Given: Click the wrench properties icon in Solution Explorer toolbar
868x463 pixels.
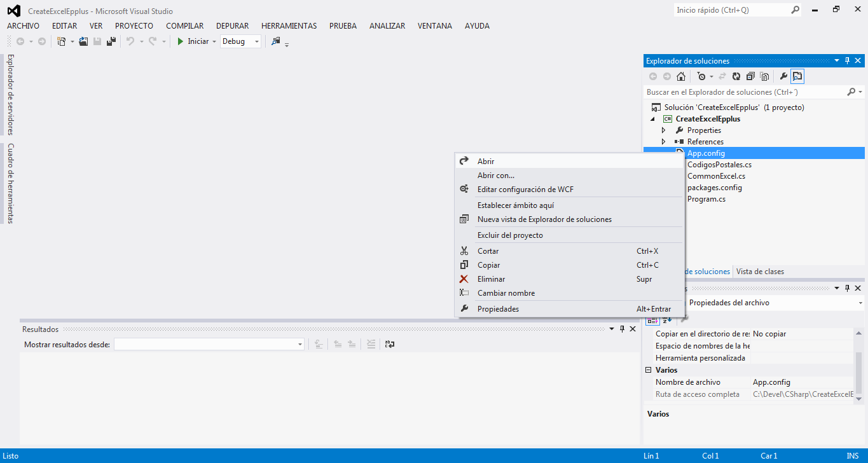Looking at the screenshot, I should tap(783, 76).
